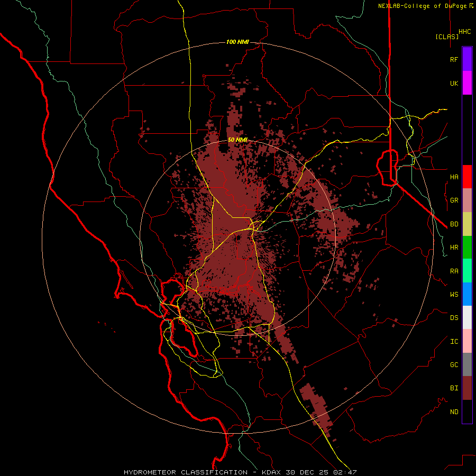Click the green HR legend swatch

[467, 248]
